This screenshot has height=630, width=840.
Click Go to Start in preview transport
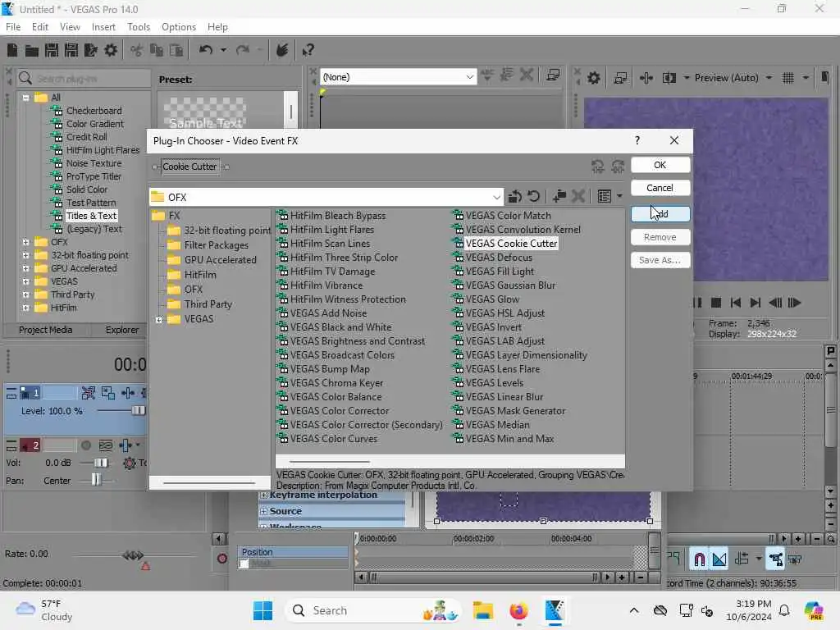[736, 303]
